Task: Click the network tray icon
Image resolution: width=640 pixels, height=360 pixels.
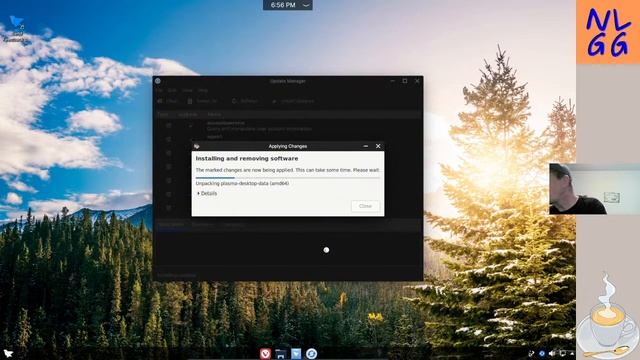Action: [x=531, y=353]
